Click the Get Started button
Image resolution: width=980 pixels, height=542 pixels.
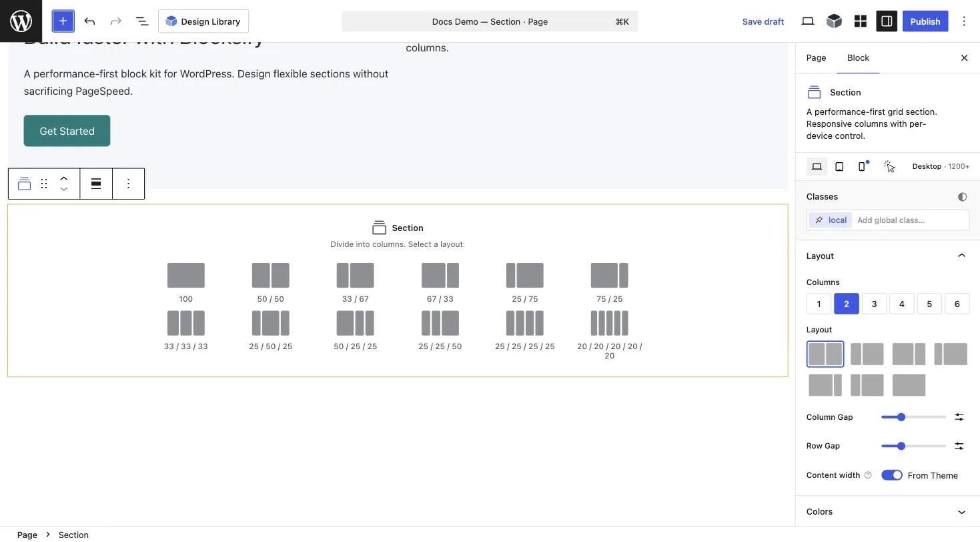click(x=67, y=131)
